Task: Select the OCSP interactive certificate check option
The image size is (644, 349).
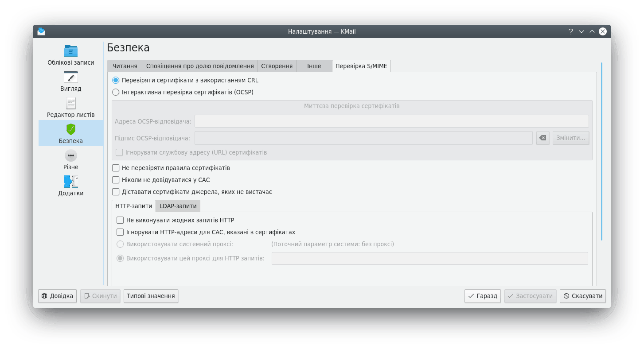Action: [x=116, y=93]
